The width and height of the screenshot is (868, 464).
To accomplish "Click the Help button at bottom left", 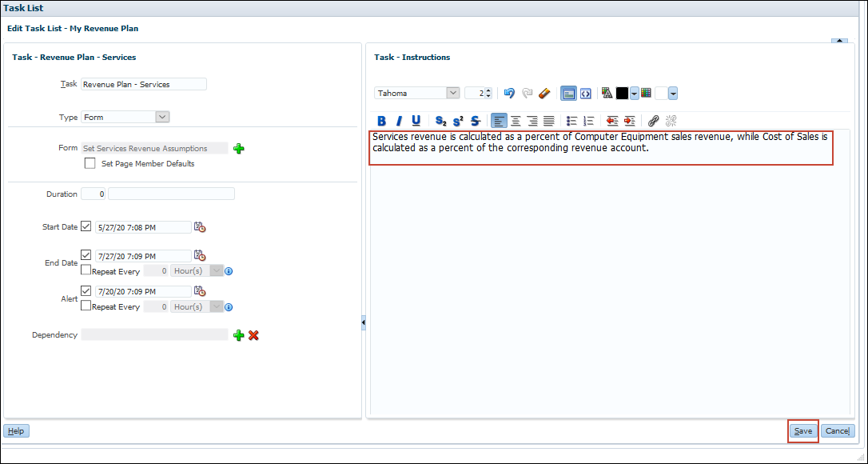I will (x=16, y=430).
